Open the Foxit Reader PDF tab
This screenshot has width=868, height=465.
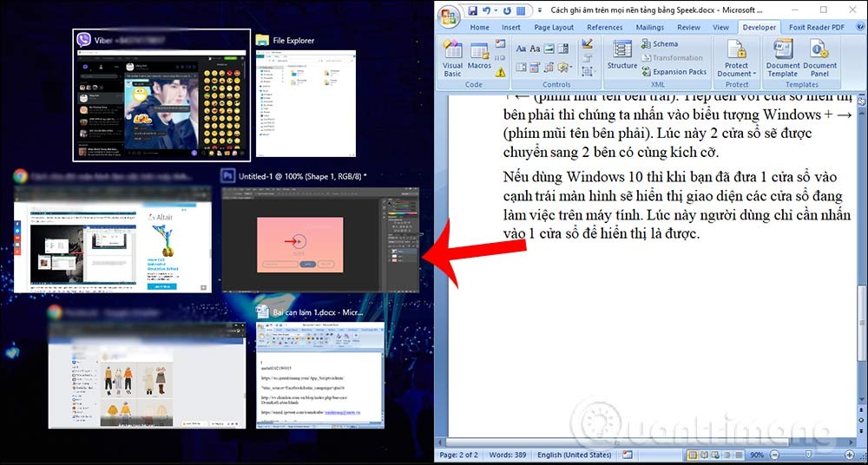tap(817, 27)
